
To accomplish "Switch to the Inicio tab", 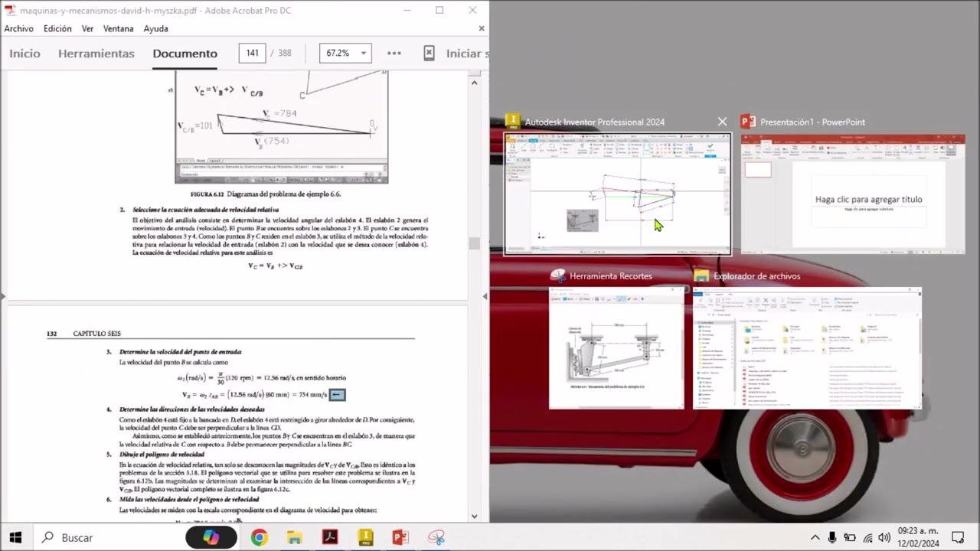I will tap(24, 54).
